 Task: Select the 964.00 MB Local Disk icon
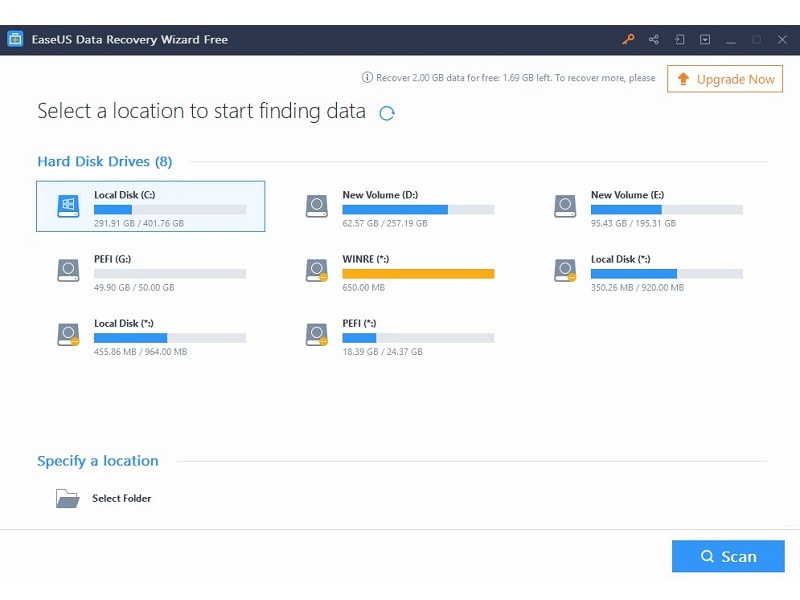[x=68, y=335]
